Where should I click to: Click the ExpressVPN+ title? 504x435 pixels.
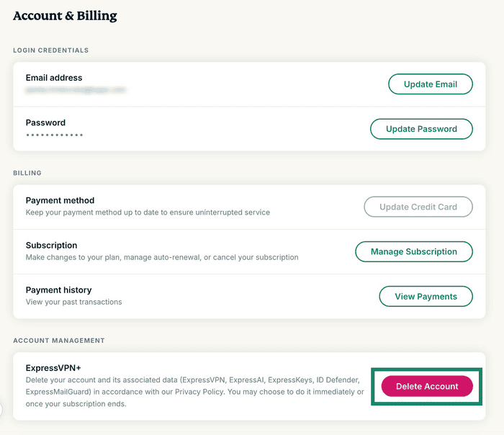(53, 368)
